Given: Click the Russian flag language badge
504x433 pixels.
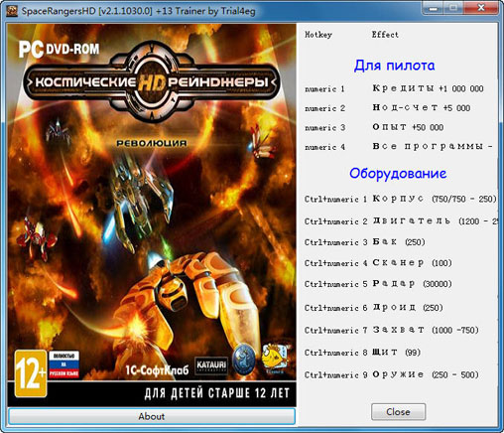Looking at the screenshot, I should (64, 364).
